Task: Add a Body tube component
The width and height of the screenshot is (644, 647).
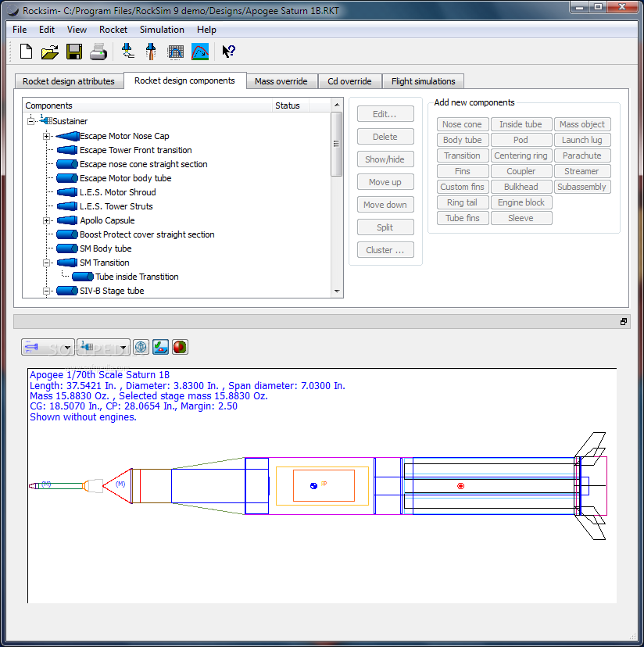Action: pos(463,140)
